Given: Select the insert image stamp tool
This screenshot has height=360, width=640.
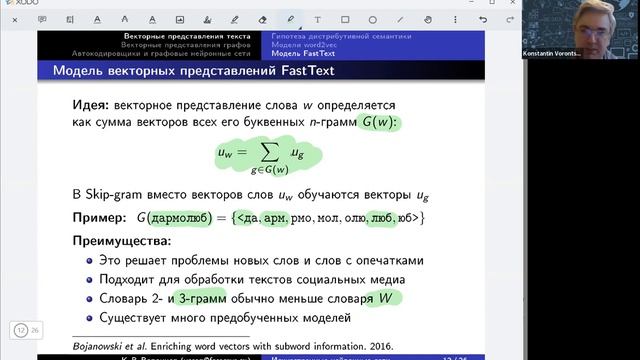Looking at the screenshot, I should (180, 20).
